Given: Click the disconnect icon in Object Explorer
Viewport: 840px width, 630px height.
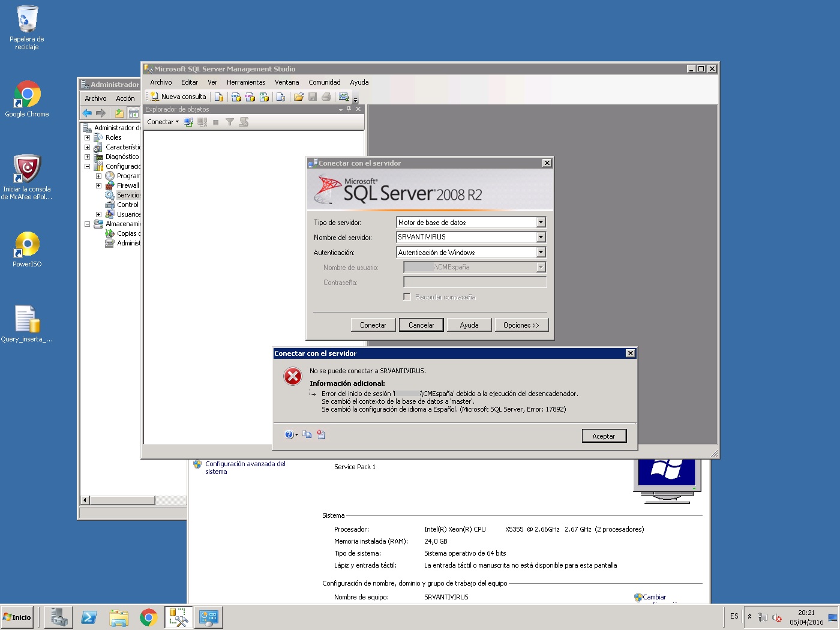Looking at the screenshot, I should 202,122.
